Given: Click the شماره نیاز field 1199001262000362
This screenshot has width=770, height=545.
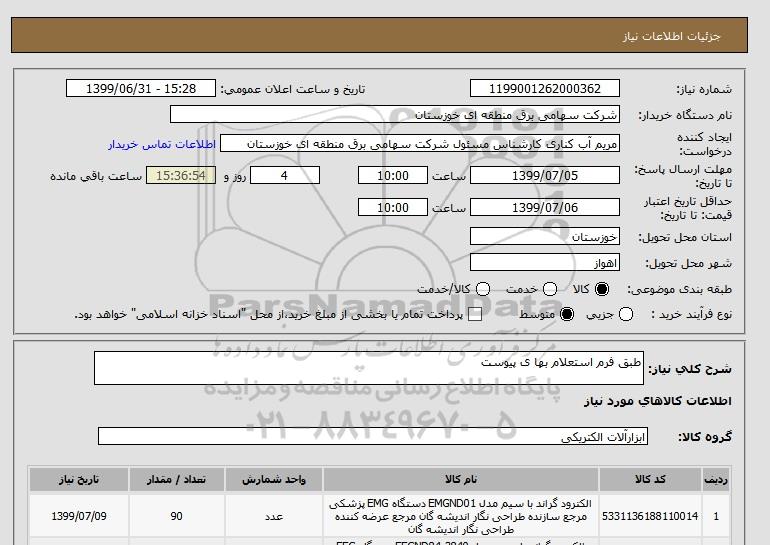Looking at the screenshot, I should point(545,88).
